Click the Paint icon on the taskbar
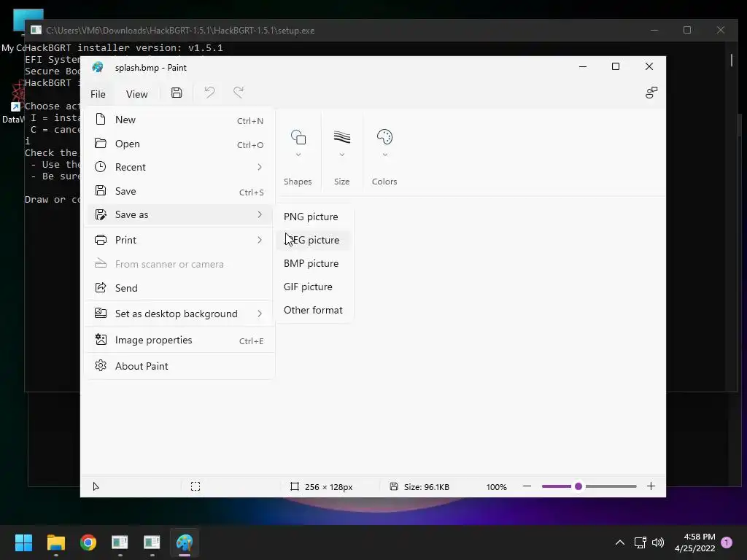Screen dimensions: 747x560 185,542
